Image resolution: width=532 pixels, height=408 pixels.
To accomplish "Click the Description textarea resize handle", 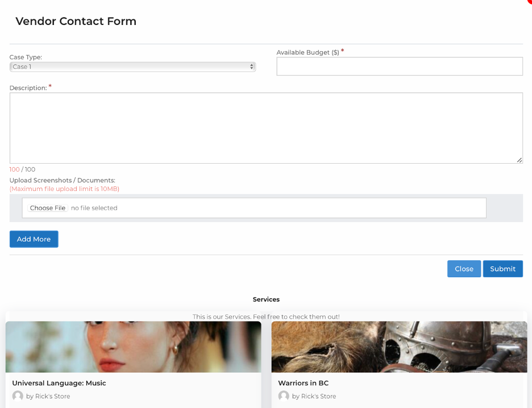I will click(519, 160).
